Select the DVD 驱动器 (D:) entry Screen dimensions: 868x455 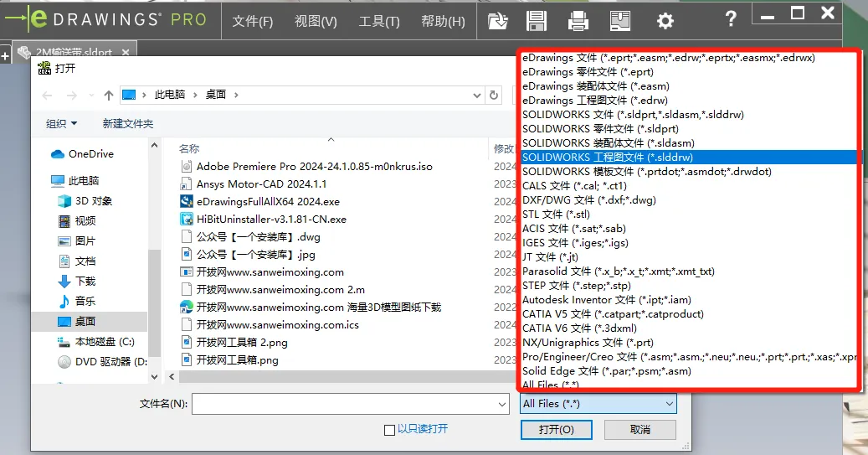pos(102,361)
